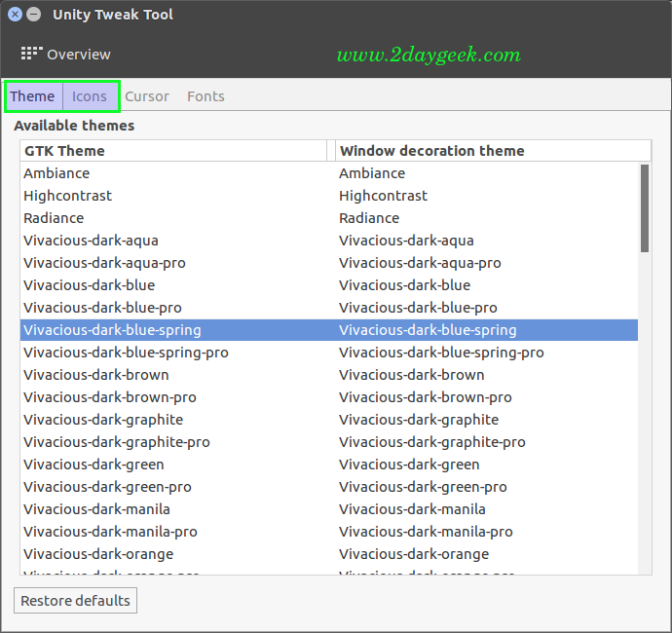Viewport: 672px width, 633px height.
Task: Select Vivacious-dark-brown-pro in GTK Theme column
Action: click(110, 397)
